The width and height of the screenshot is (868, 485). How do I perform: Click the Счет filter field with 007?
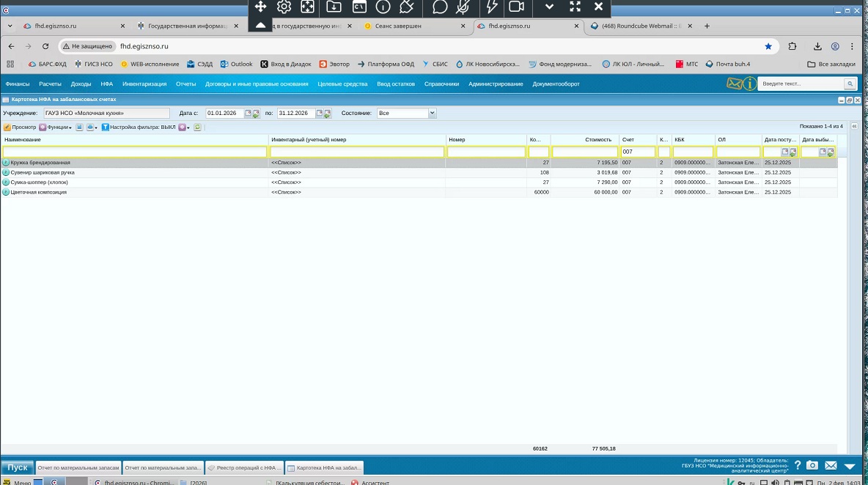click(x=638, y=152)
